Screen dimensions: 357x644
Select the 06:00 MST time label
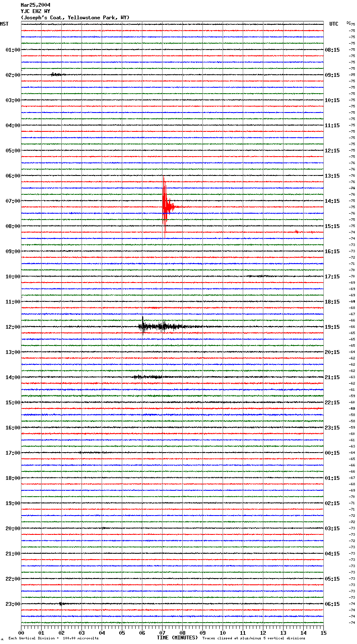(x=13, y=176)
